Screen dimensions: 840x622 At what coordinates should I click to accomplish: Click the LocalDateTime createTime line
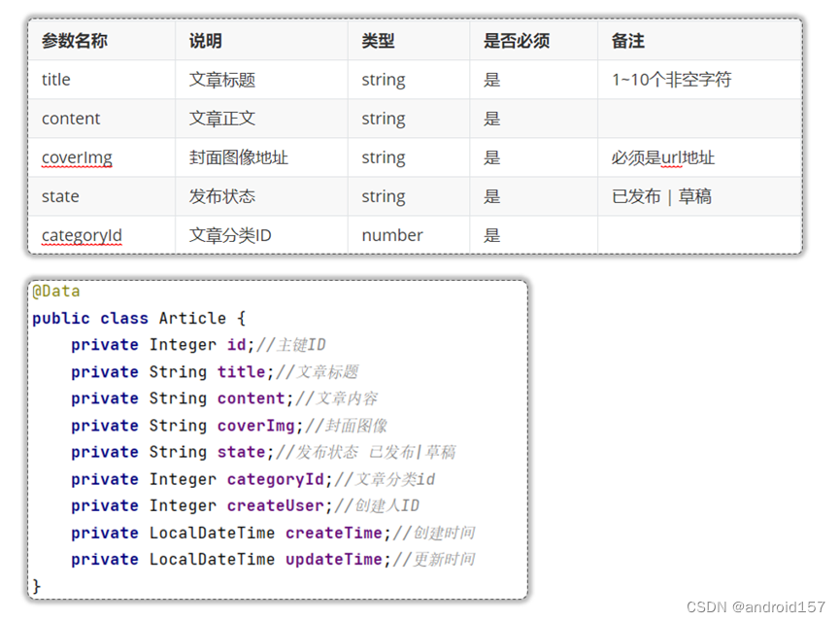pos(273,533)
